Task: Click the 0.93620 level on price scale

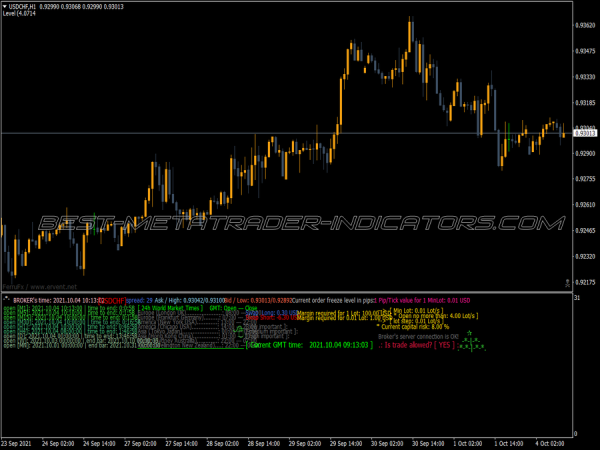Action: (583, 25)
